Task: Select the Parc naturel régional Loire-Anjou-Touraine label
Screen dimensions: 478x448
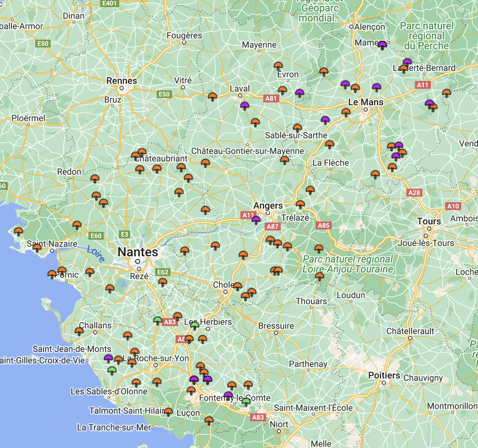Action: 348,264
